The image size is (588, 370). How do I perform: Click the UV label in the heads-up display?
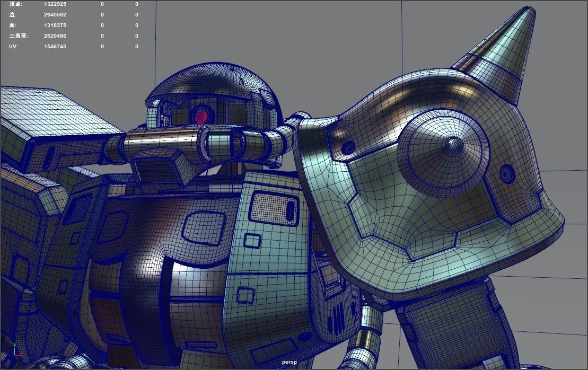click(x=13, y=47)
